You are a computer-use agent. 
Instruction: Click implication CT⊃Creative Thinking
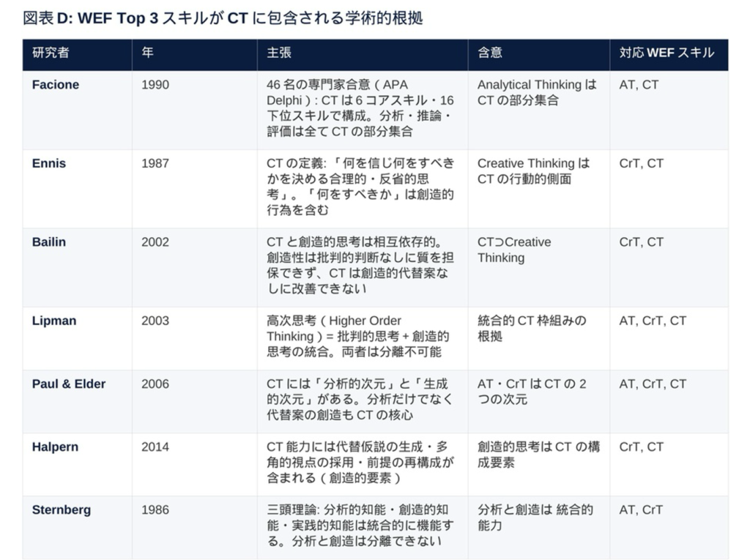(x=514, y=250)
